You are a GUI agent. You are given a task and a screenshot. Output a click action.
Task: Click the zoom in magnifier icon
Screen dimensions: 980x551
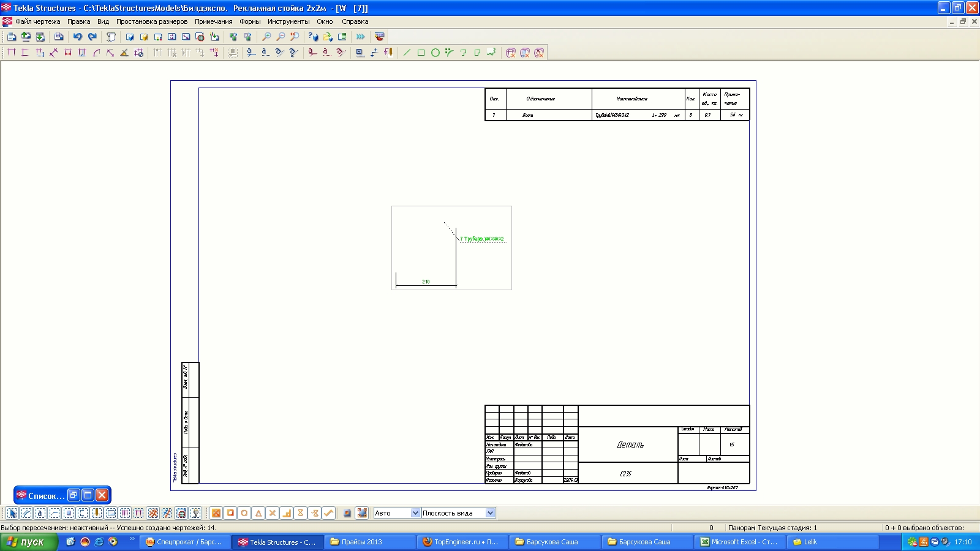click(266, 37)
